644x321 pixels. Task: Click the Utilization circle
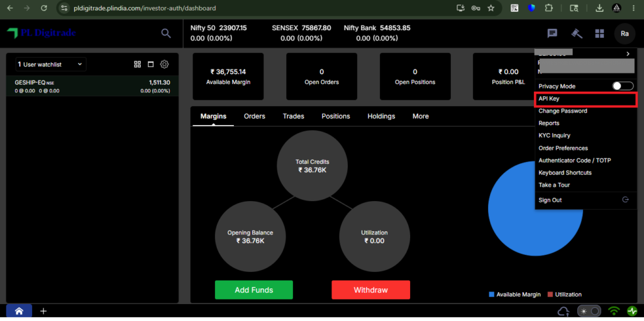point(374,236)
